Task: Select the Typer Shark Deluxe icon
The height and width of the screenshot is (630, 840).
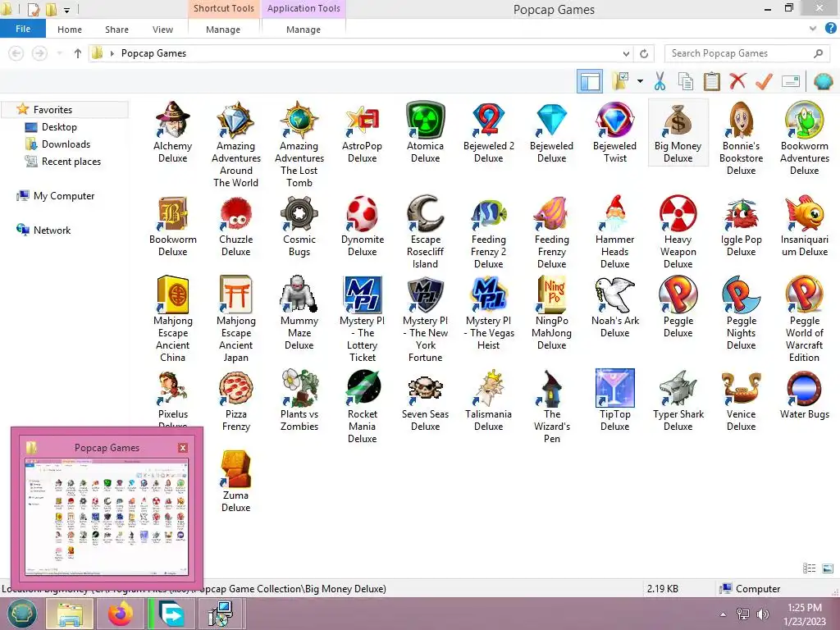Action: point(678,388)
